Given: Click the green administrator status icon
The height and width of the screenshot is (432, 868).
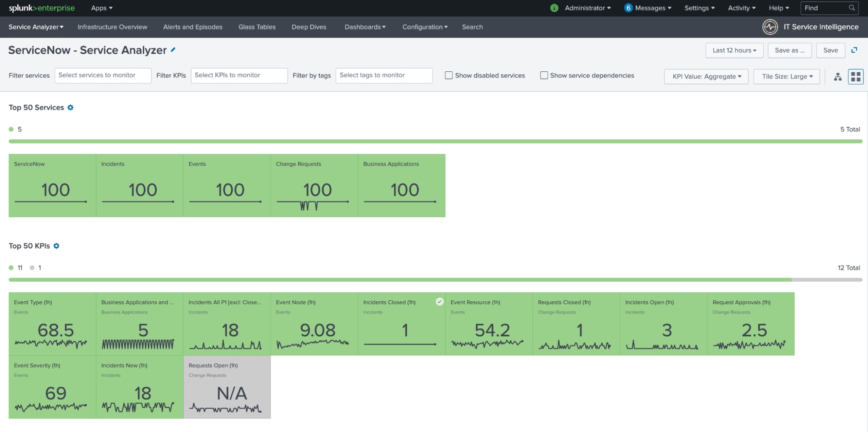Looking at the screenshot, I should coord(554,8).
